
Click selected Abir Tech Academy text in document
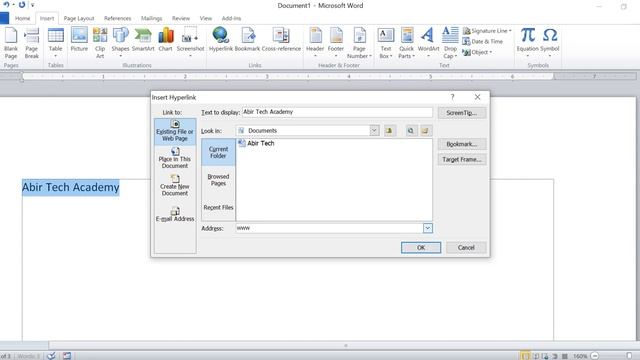[71, 187]
